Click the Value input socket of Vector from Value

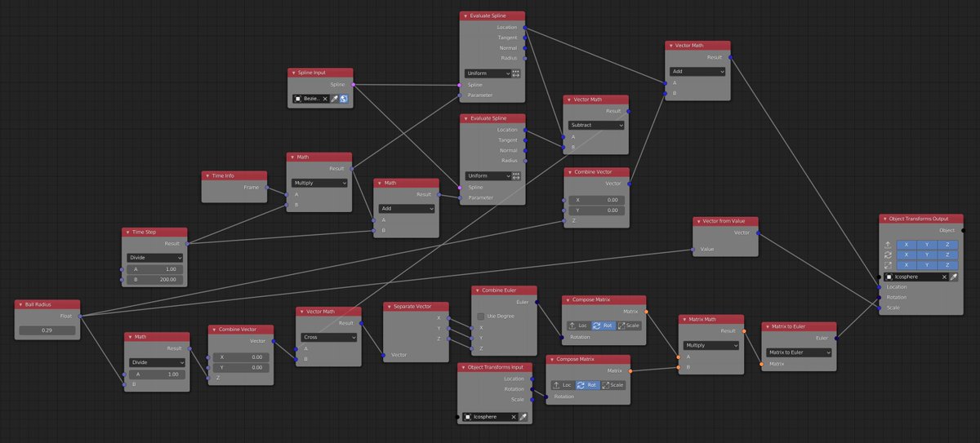point(693,250)
